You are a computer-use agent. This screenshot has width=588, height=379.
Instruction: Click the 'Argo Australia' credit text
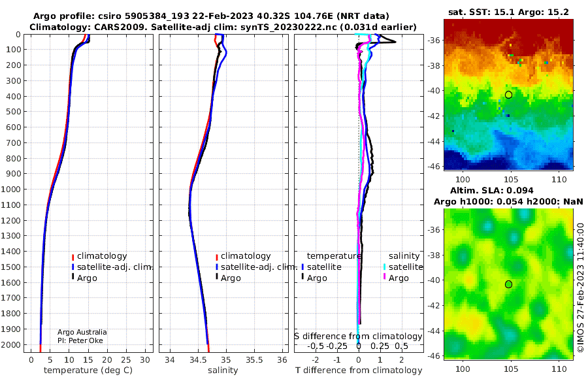pyautogui.click(x=82, y=332)
